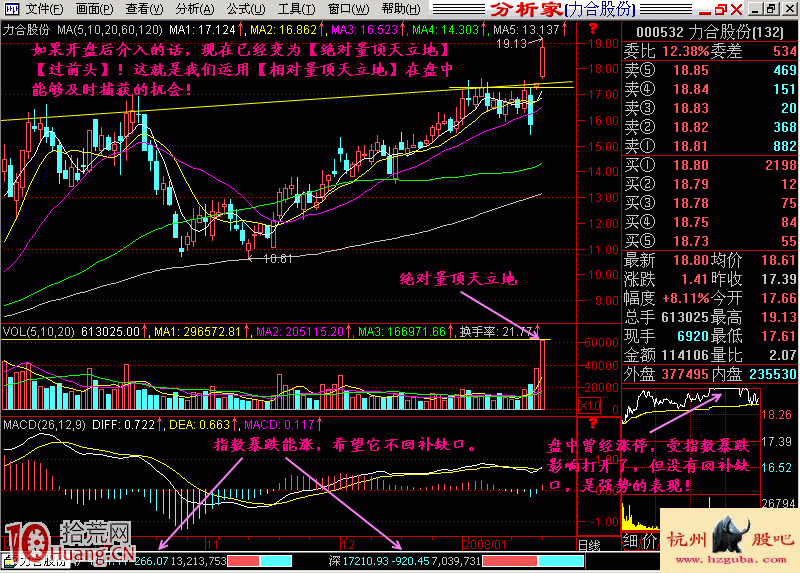
Task: Open the 画面(P) menu
Action: (94, 9)
